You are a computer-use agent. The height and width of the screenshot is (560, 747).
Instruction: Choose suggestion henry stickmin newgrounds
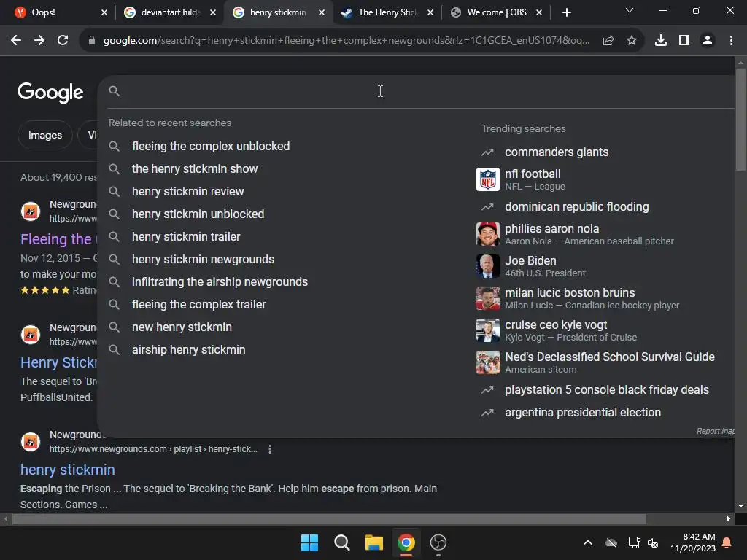coord(203,260)
